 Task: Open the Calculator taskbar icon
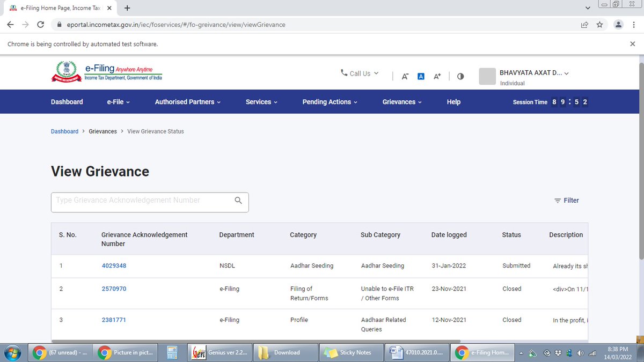coord(172,352)
